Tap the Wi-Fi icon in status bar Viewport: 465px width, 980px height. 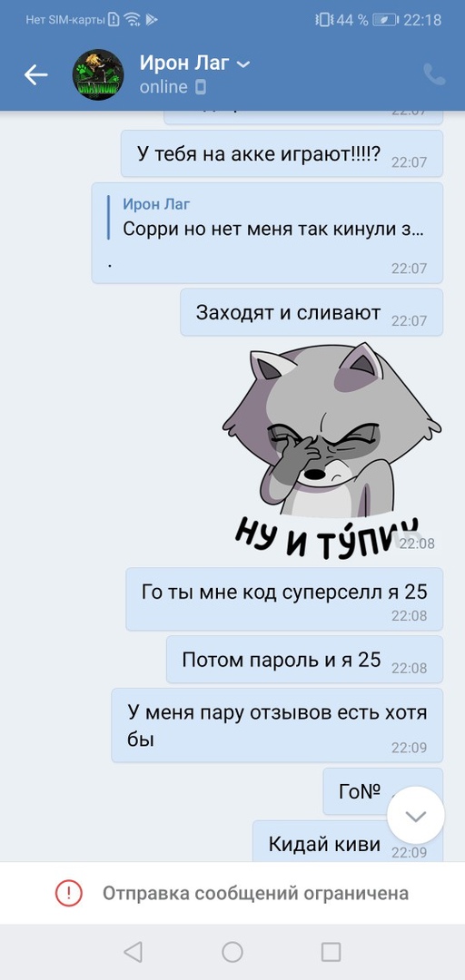click(132, 20)
